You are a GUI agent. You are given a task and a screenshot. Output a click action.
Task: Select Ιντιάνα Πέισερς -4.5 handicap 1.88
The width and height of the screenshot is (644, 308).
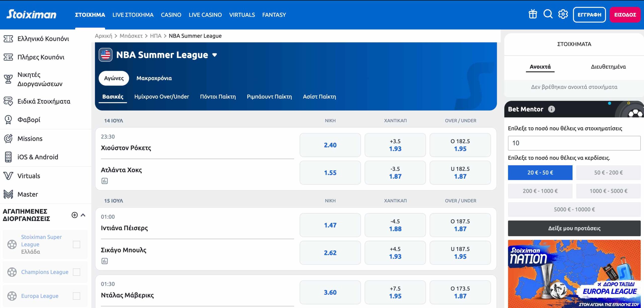coord(395,225)
